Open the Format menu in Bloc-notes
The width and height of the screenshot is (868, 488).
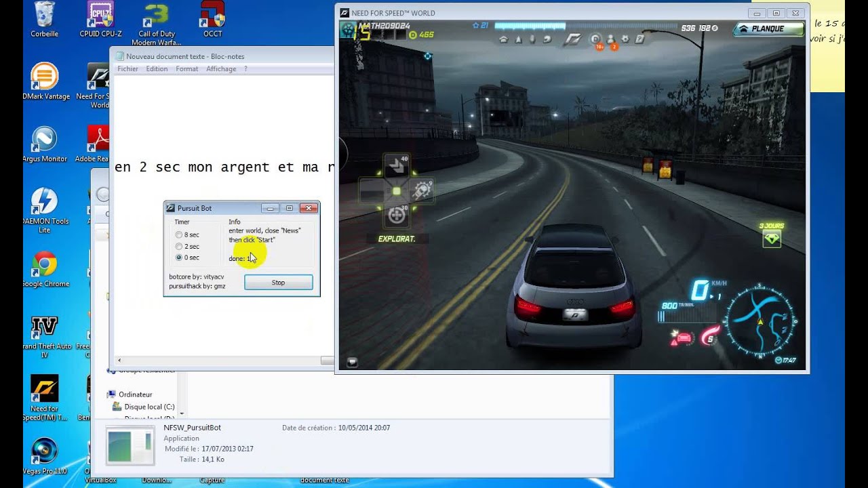click(x=186, y=69)
